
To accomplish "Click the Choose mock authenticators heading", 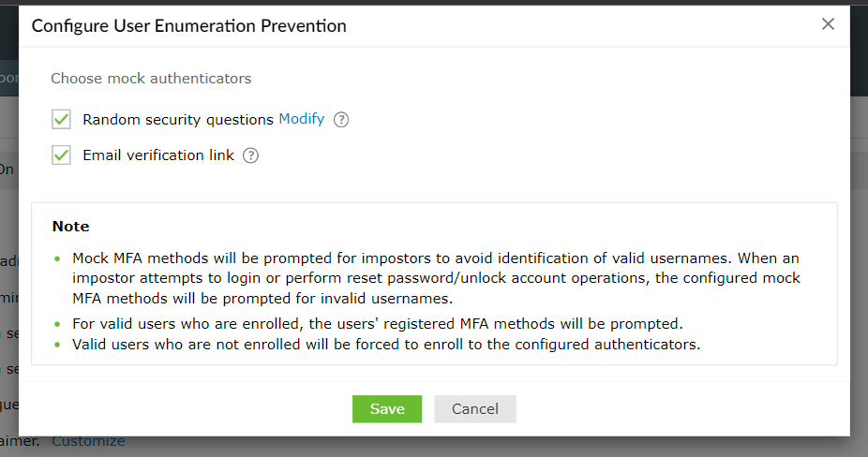I will [x=151, y=79].
